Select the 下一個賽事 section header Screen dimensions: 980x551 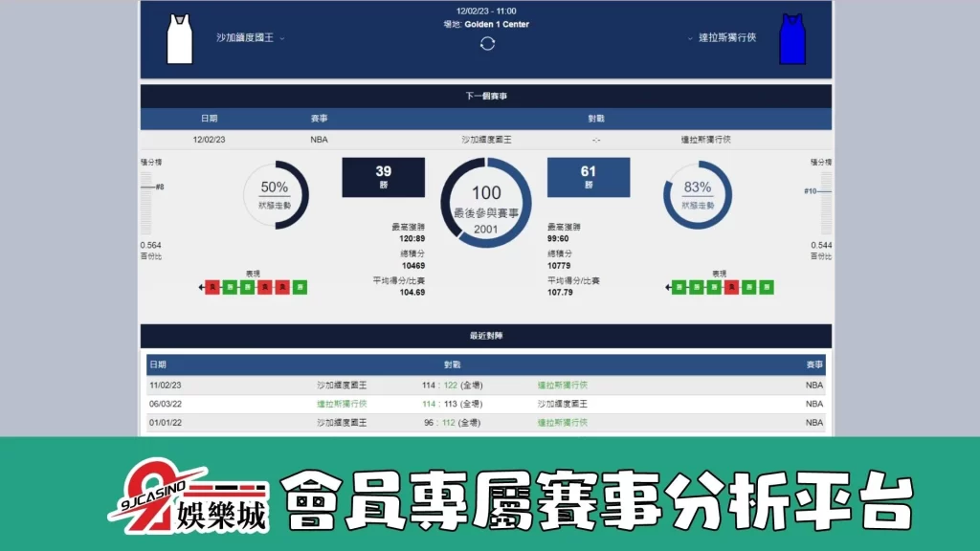pyautogui.click(x=486, y=97)
